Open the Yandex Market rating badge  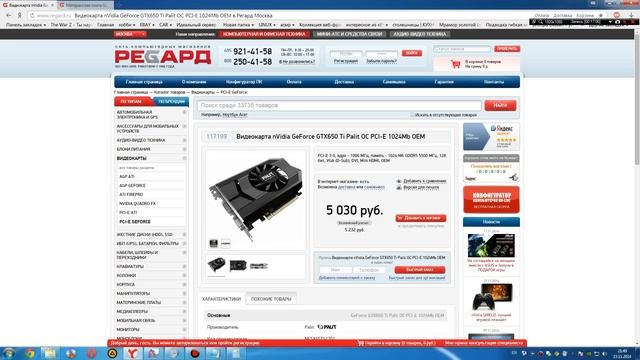click(491, 136)
